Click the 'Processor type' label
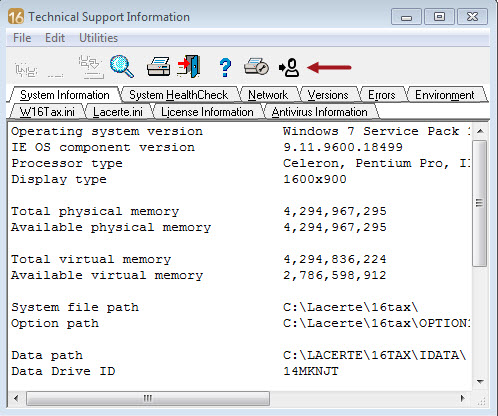 tap(67, 163)
